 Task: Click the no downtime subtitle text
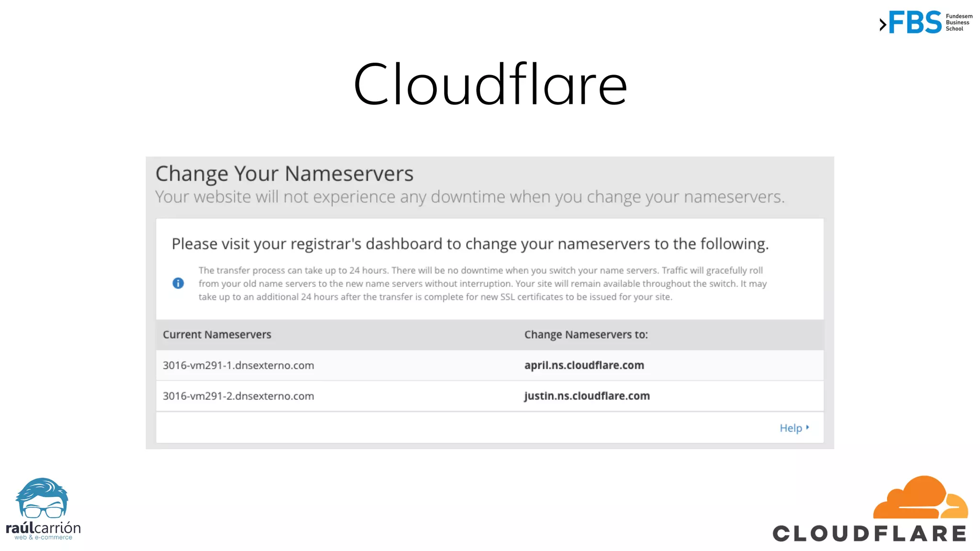tap(470, 197)
